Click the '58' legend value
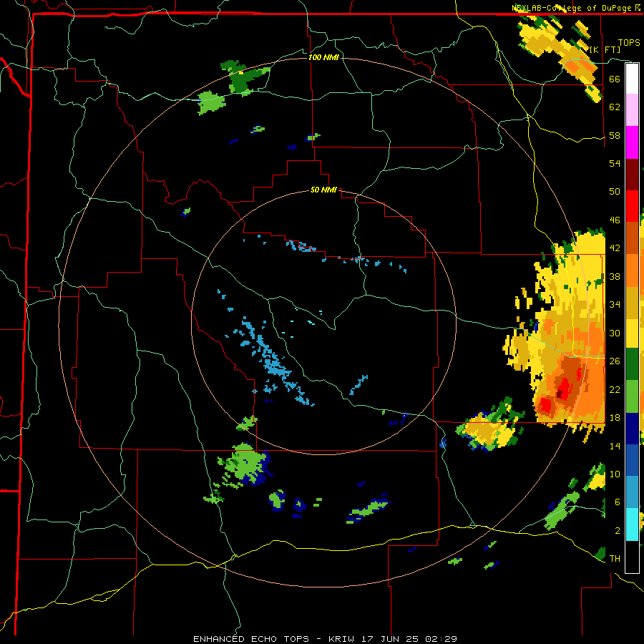 pos(615,135)
